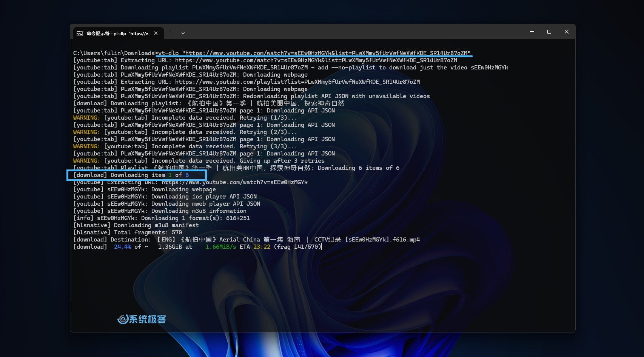
Task: Maximize the terminal window
Action: (549, 32)
